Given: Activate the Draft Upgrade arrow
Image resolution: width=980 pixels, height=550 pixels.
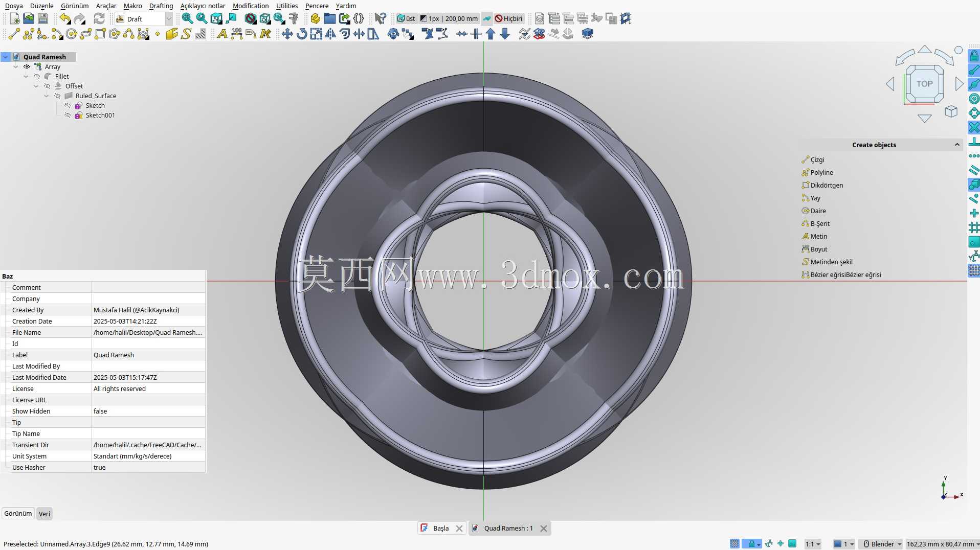Looking at the screenshot, I should pyautogui.click(x=491, y=34).
